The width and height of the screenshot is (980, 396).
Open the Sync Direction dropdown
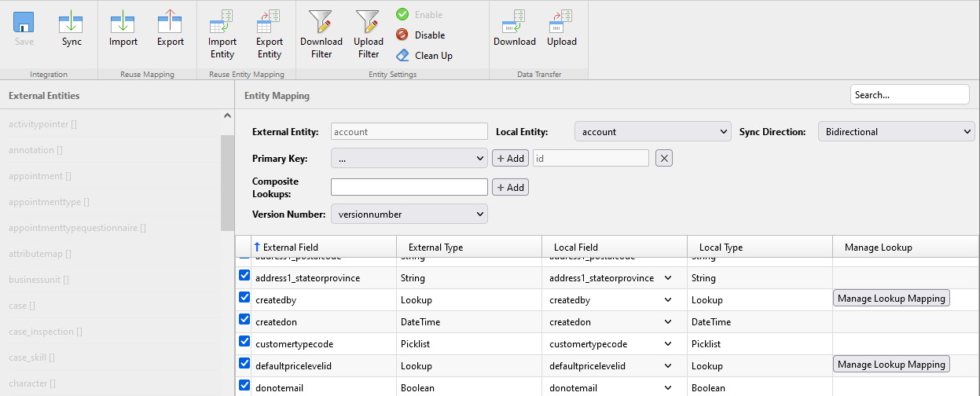point(896,132)
